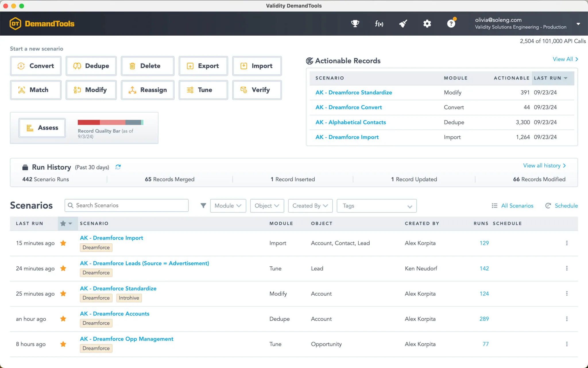Toggle star on Dreamforce Leads scenario
The height and width of the screenshot is (368, 588).
(63, 268)
